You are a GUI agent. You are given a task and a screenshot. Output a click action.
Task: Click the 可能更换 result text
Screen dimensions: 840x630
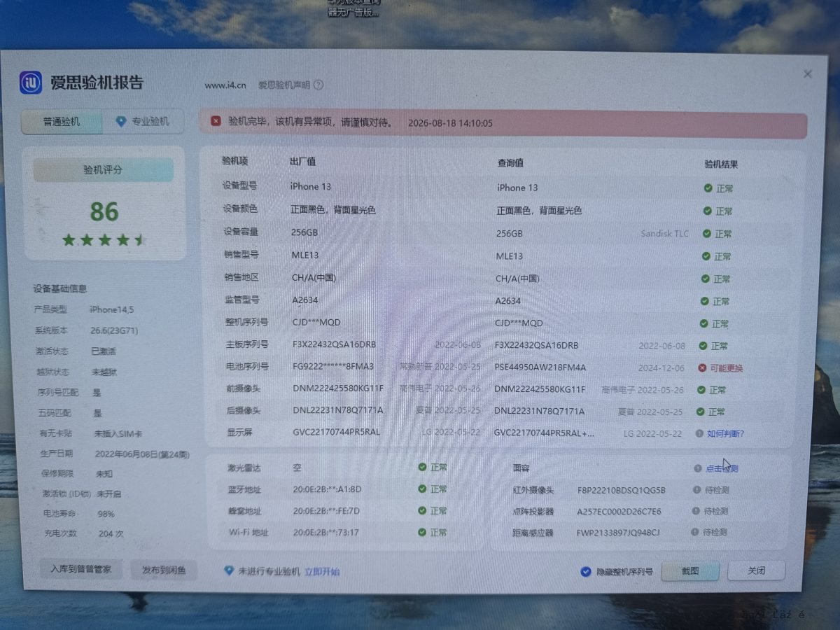coord(726,368)
